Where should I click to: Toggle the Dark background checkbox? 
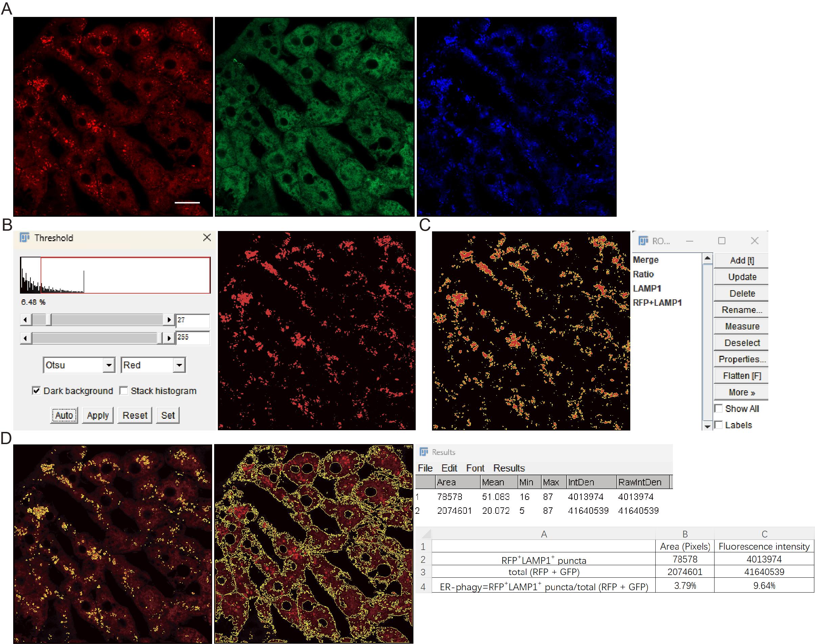pyautogui.click(x=36, y=391)
